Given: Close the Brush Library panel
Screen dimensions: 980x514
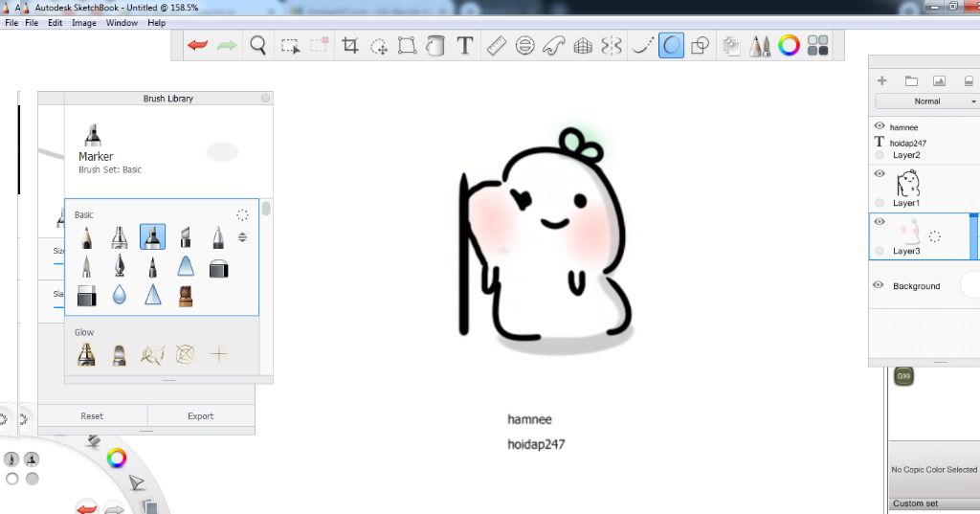Looking at the screenshot, I should (x=266, y=99).
